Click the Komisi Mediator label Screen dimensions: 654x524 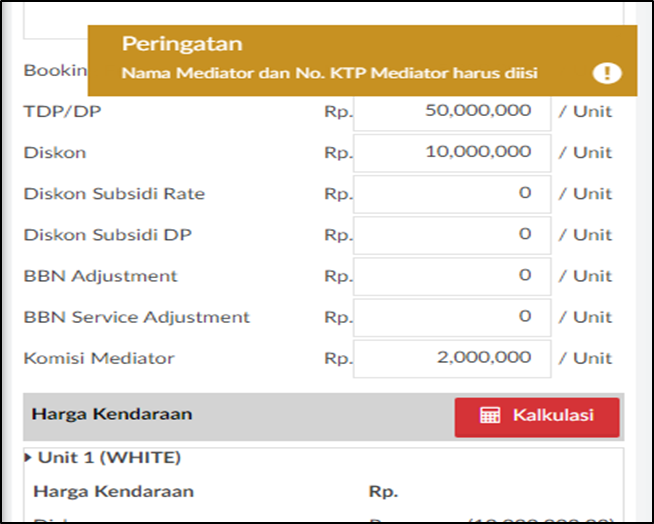click(x=99, y=358)
